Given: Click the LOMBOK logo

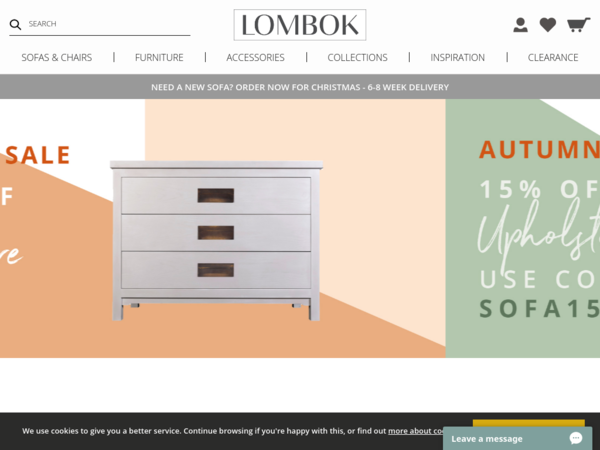Looking at the screenshot, I should pos(300,25).
